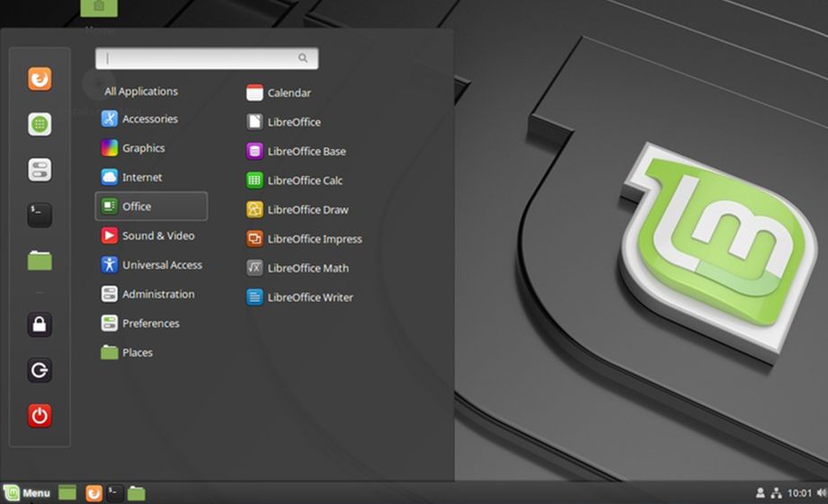Viewport: 828px width, 504px height.
Task: Open Files folder icon in favorites sidebar
Action: click(40, 261)
